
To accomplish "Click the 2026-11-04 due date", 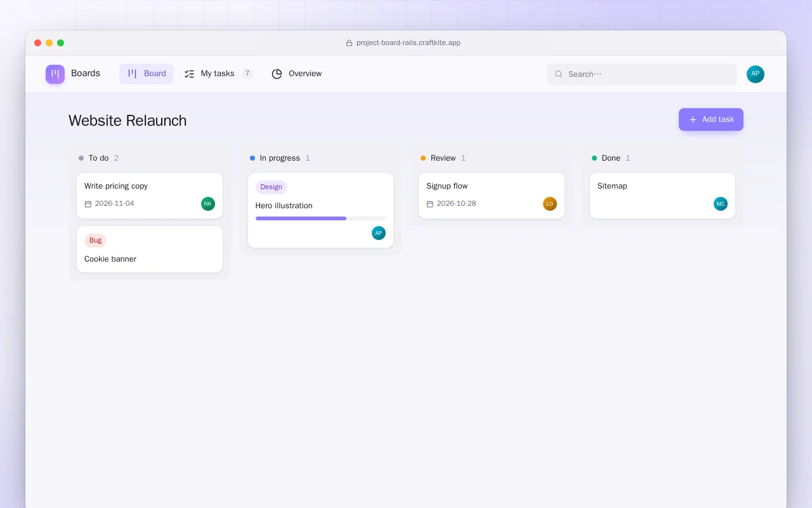I will (x=114, y=204).
